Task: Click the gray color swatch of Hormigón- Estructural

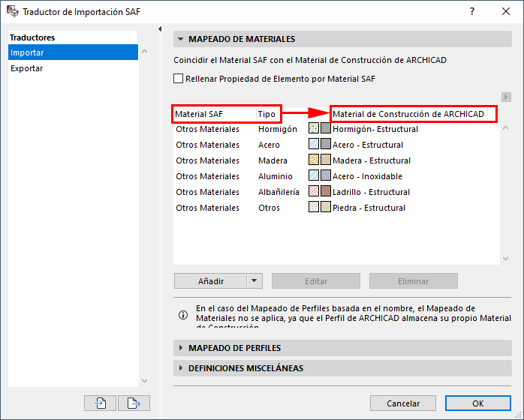Action: pos(326,128)
